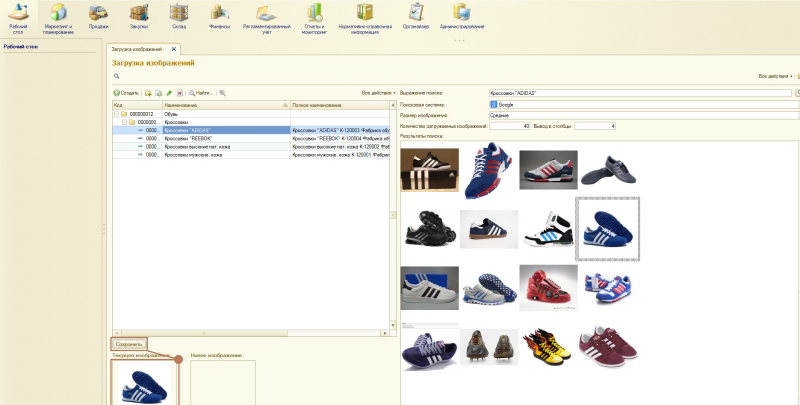The height and width of the screenshot is (405, 800).
Task: Click Рабочий стол in the left panel
Action: pyautogui.click(x=21, y=46)
